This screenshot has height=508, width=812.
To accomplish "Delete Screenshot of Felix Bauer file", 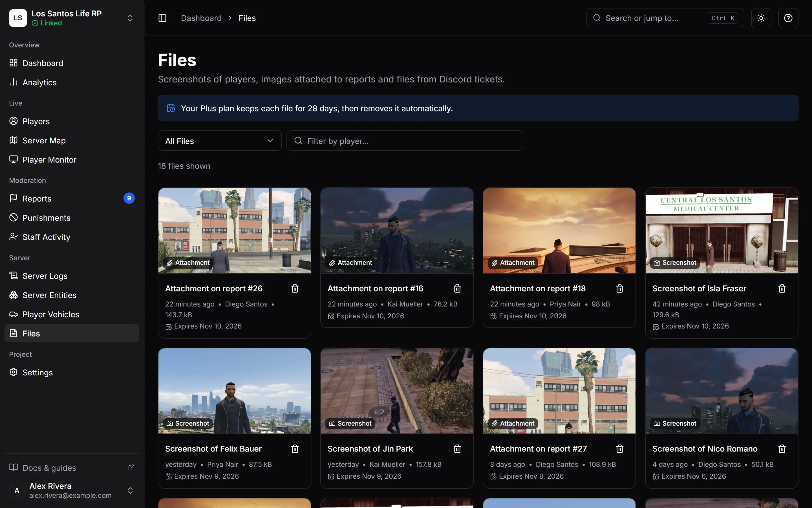I will click(x=295, y=449).
